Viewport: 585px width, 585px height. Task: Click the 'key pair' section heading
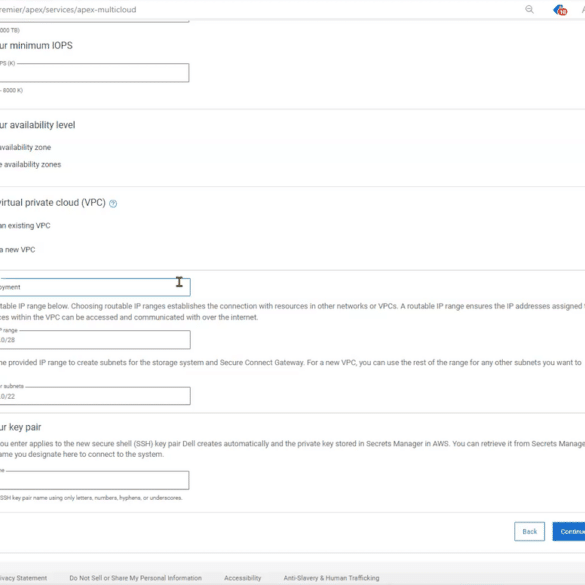pos(21,427)
